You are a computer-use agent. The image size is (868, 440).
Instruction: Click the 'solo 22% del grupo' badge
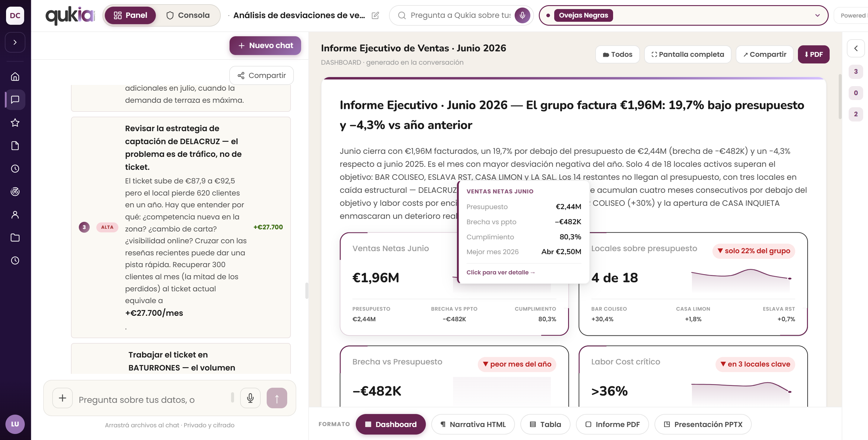tap(754, 251)
